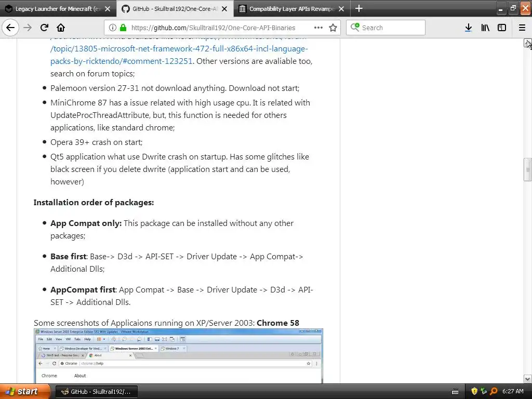Open the security shield tray icon

click(474, 391)
